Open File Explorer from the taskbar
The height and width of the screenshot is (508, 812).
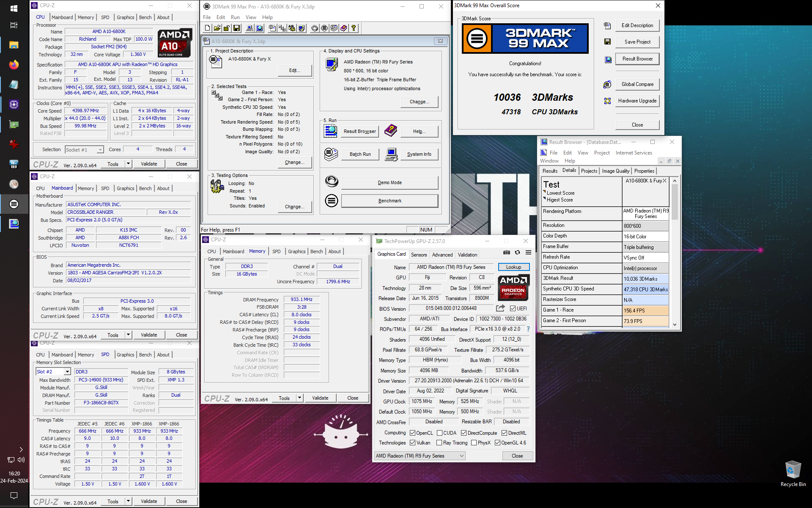click(14, 45)
